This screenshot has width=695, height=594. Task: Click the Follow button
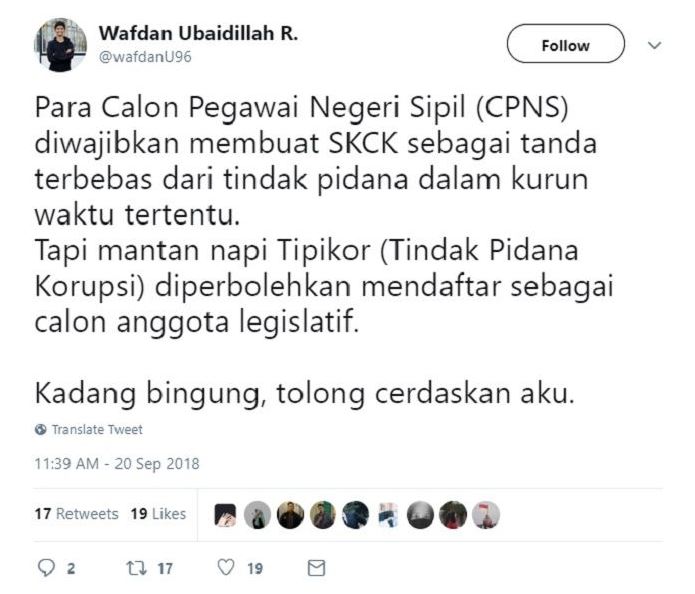tap(566, 43)
